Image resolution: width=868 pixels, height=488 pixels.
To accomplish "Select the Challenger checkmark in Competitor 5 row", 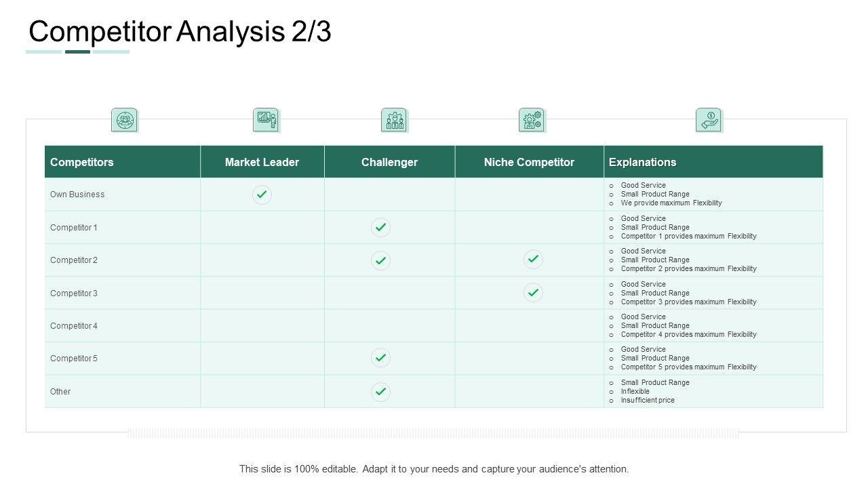I will [380, 358].
